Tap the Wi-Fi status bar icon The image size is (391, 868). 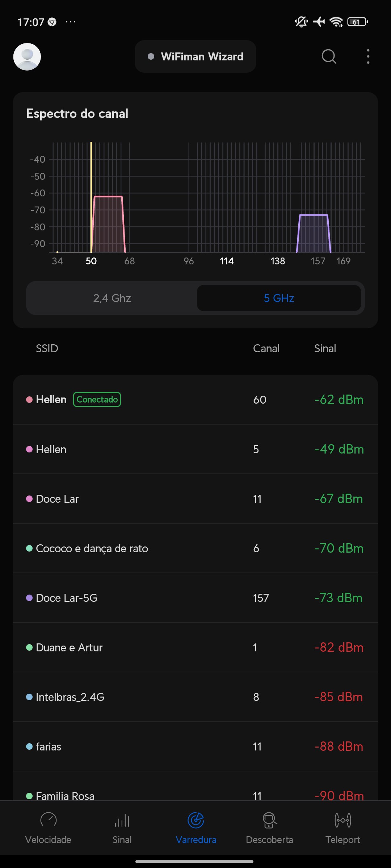336,22
